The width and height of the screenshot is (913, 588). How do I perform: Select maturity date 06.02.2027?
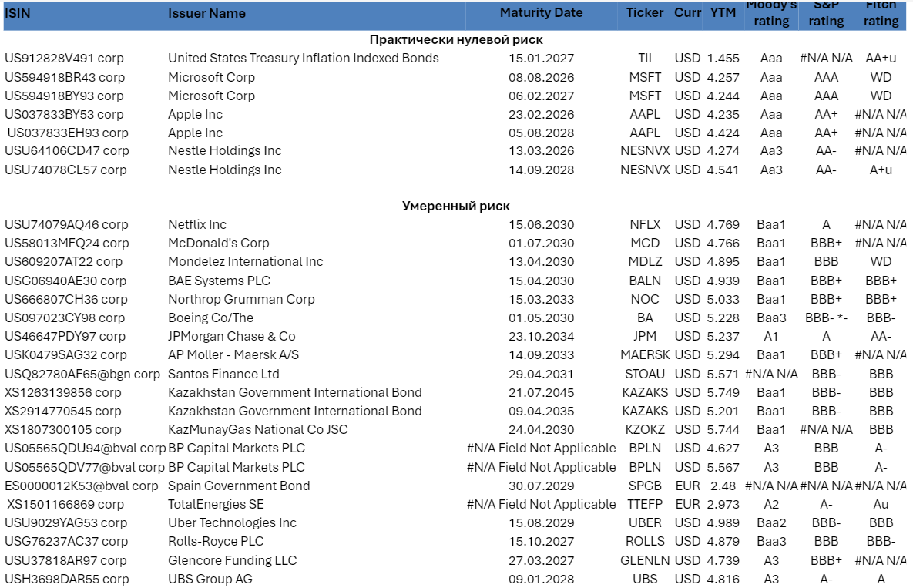541,96
